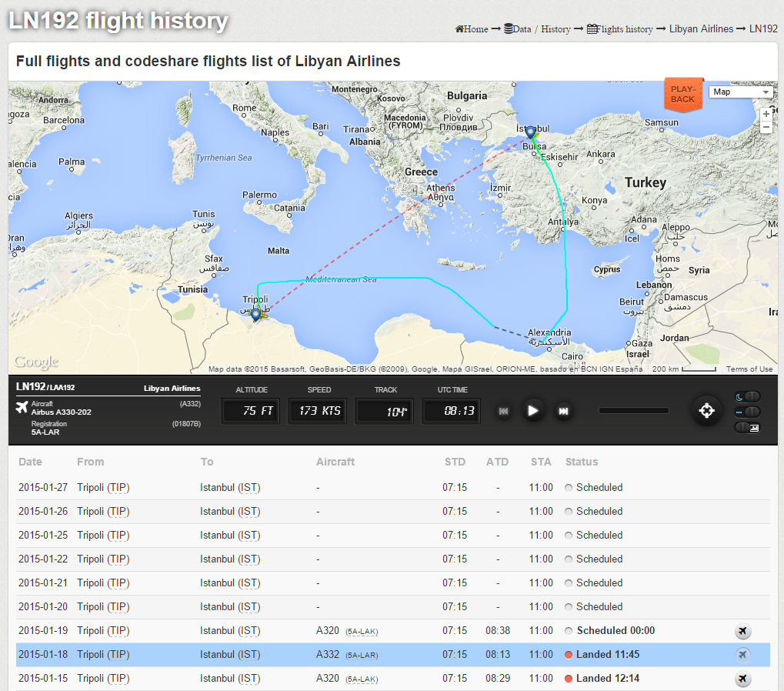Click the red Landed 11:45 status dot
The image size is (784, 691).
point(569,655)
